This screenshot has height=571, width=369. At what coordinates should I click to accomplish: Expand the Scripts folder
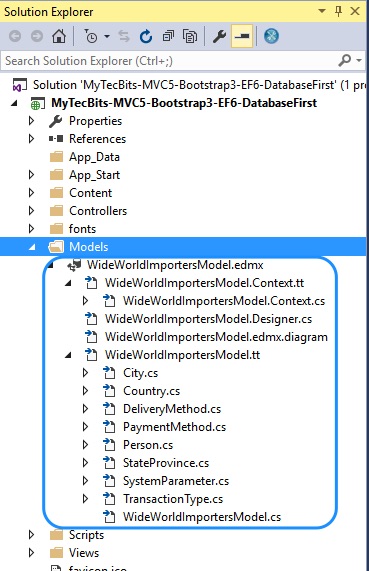[31, 535]
